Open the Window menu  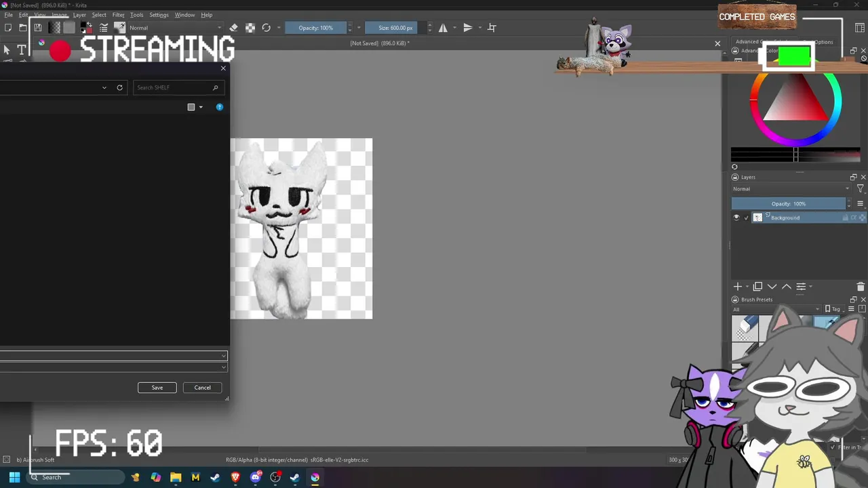(184, 15)
